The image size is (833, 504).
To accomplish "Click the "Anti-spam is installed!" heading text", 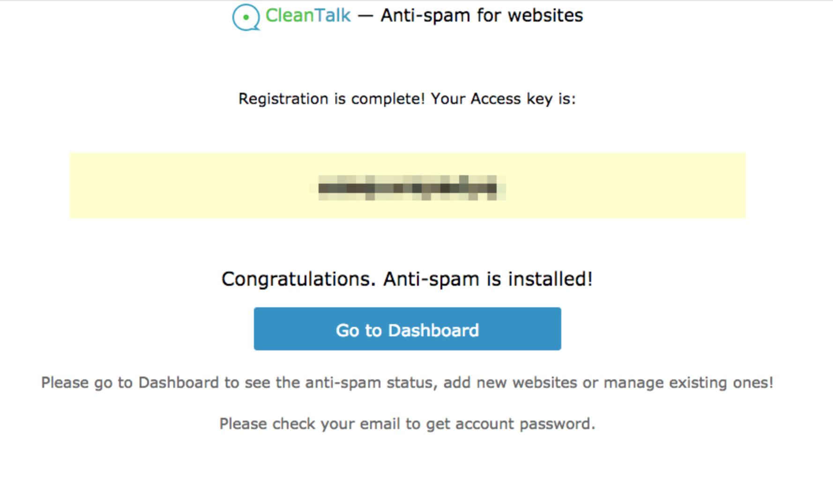I will pos(488,279).
